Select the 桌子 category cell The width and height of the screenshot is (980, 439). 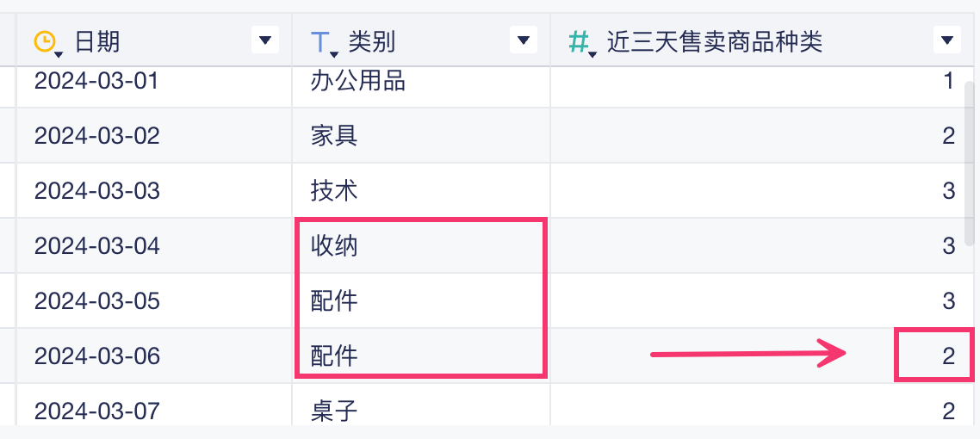pyautogui.click(x=334, y=411)
